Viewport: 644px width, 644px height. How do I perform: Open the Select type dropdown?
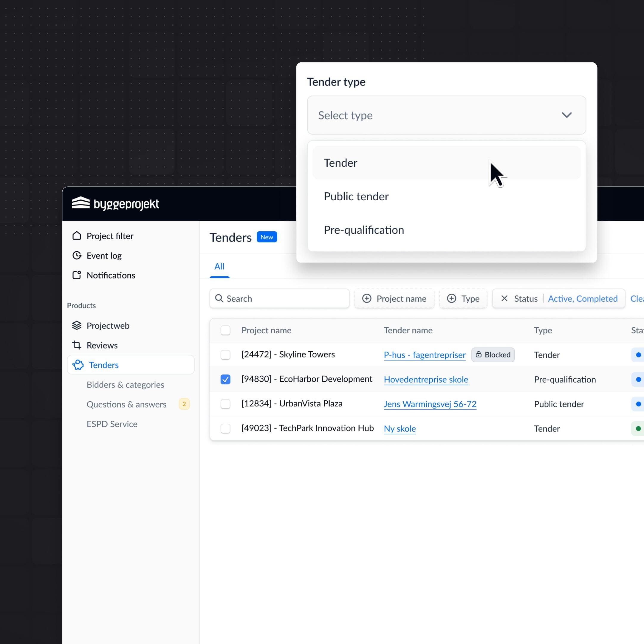point(446,115)
